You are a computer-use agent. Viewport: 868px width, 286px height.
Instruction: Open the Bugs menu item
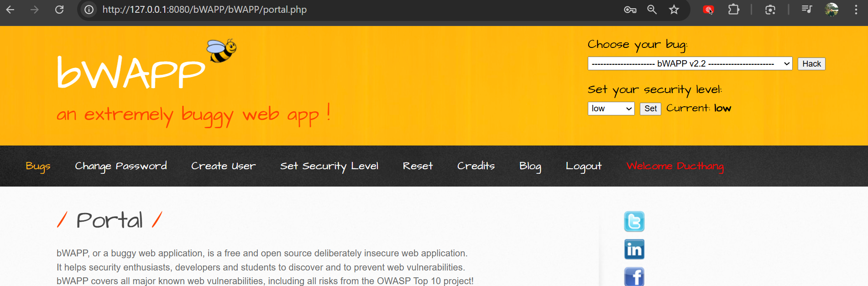(38, 166)
